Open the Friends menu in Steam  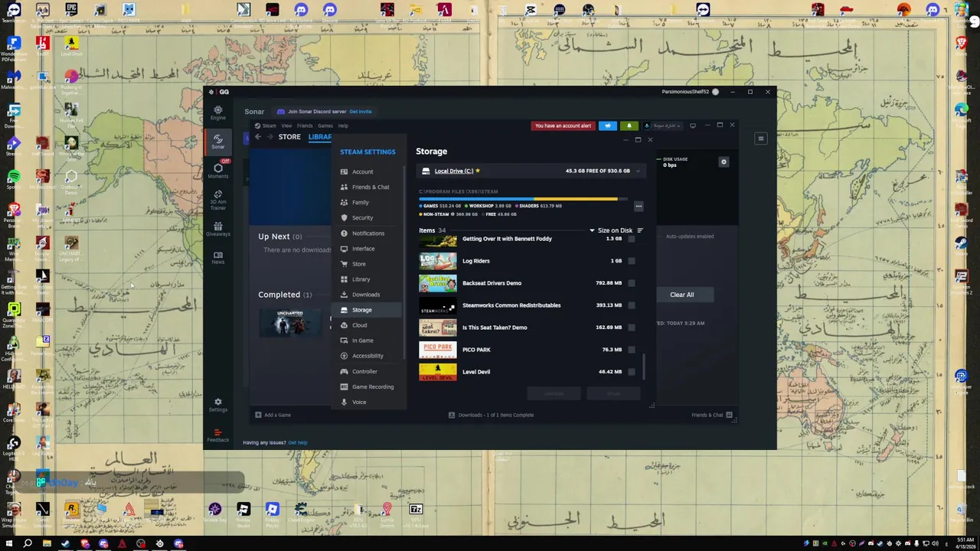click(x=305, y=126)
